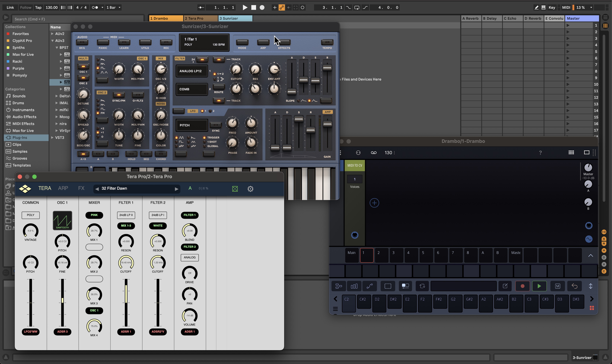Click Sunrizer EFFECTS button
Image resolution: width=612 pixels, height=364 pixels.
pos(284,42)
